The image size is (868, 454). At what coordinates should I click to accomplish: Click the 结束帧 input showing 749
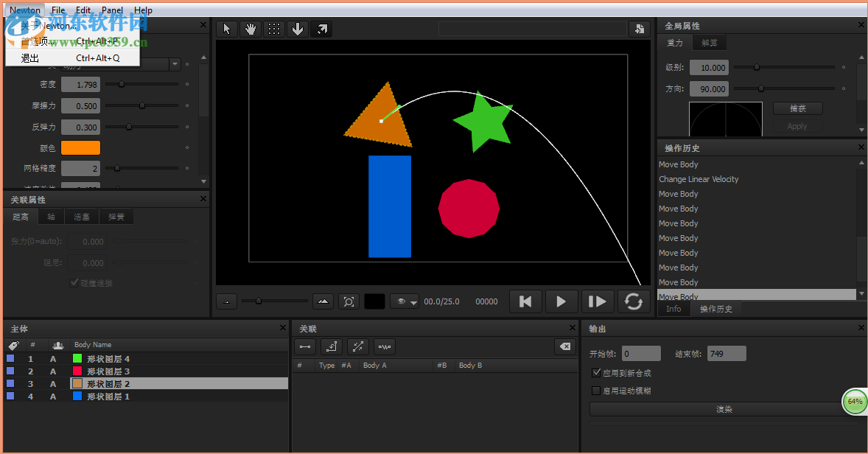coord(726,353)
